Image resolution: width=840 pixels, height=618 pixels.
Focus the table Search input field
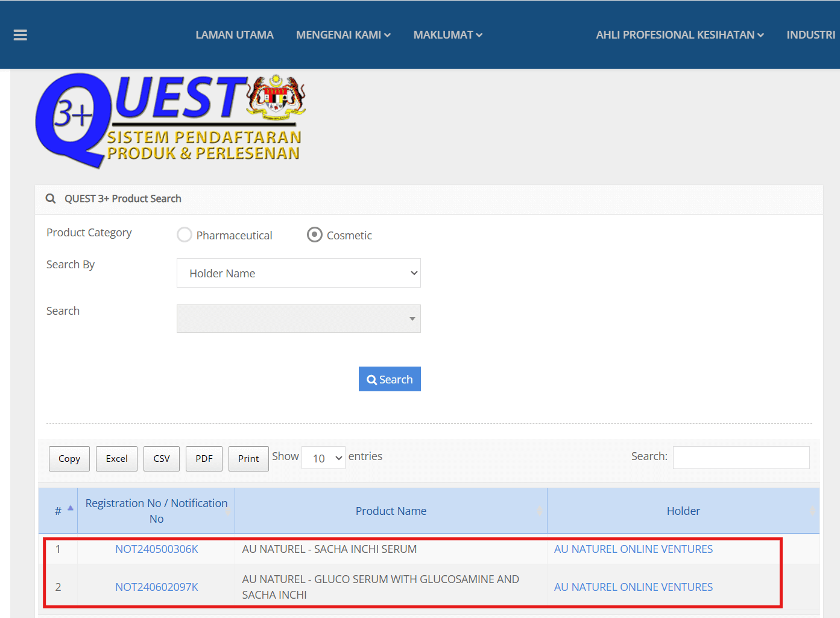pyautogui.click(x=741, y=458)
